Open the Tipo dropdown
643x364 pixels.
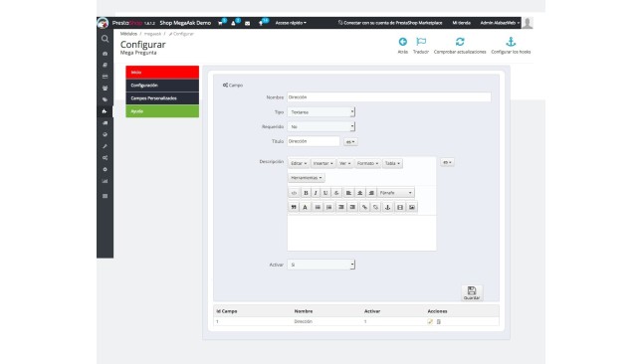click(x=321, y=112)
